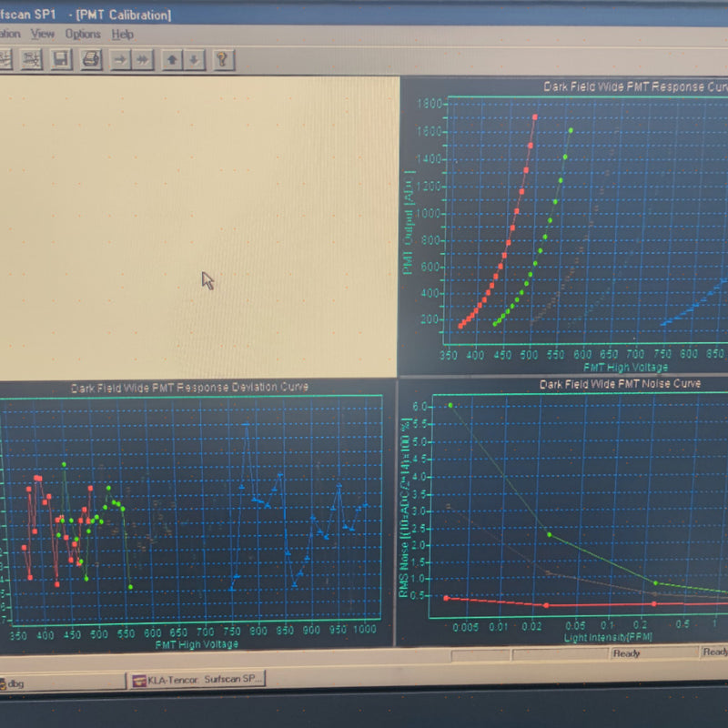
Task: Open the Help menu
Action: (x=121, y=34)
